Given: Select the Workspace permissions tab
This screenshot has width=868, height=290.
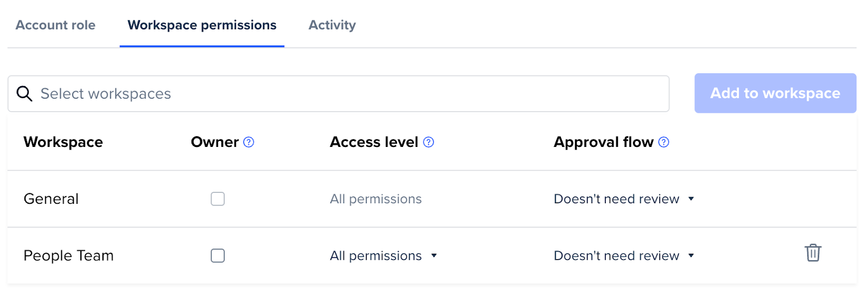Looking at the screenshot, I should [x=202, y=25].
